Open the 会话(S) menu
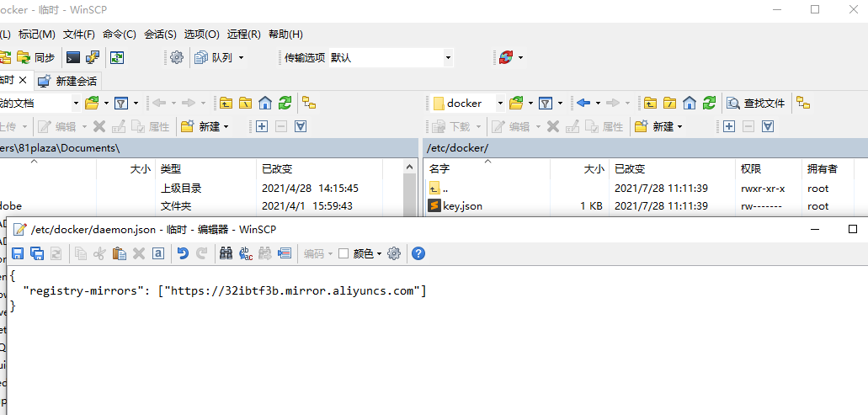This screenshot has width=868, height=415. click(160, 35)
